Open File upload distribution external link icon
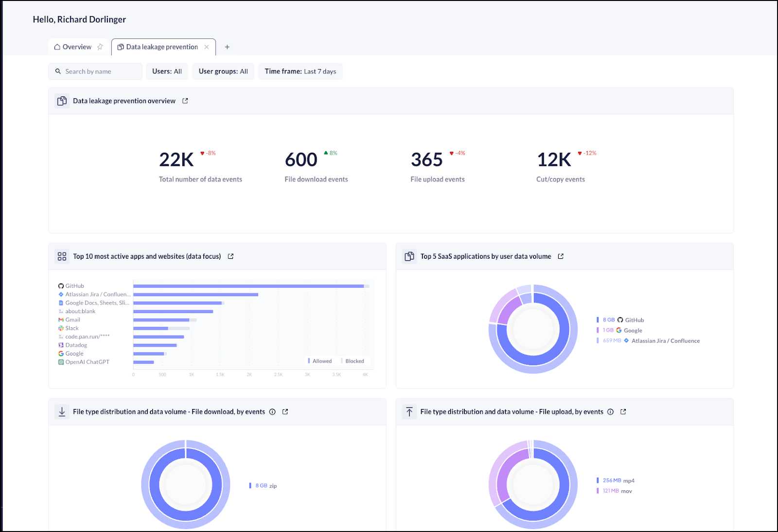The height and width of the screenshot is (532, 778). tap(623, 412)
